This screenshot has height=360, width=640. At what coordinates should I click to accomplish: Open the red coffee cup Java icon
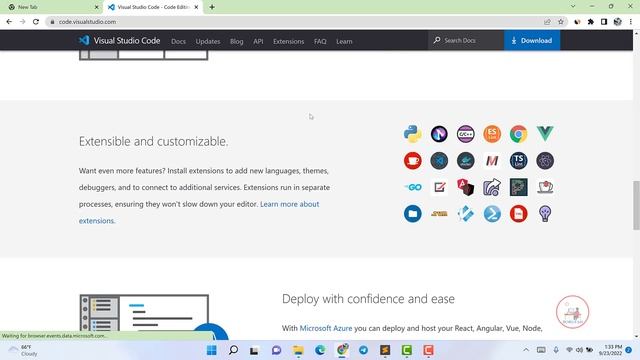(x=412, y=160)
